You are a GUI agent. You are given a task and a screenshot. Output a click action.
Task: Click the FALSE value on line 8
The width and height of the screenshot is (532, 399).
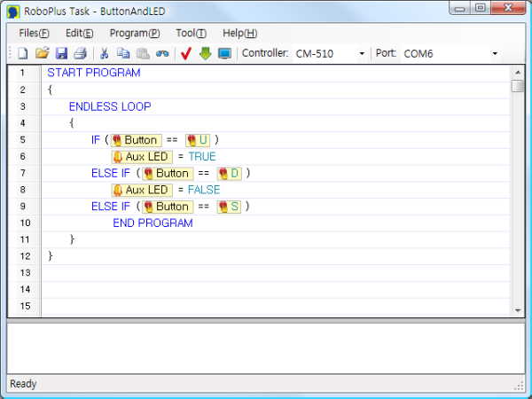pyautogui.click(x=204, y=190)
